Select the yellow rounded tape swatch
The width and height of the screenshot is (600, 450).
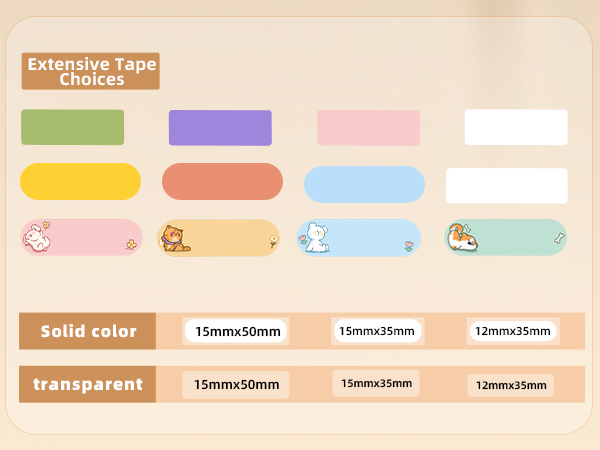tap(80, 182)
